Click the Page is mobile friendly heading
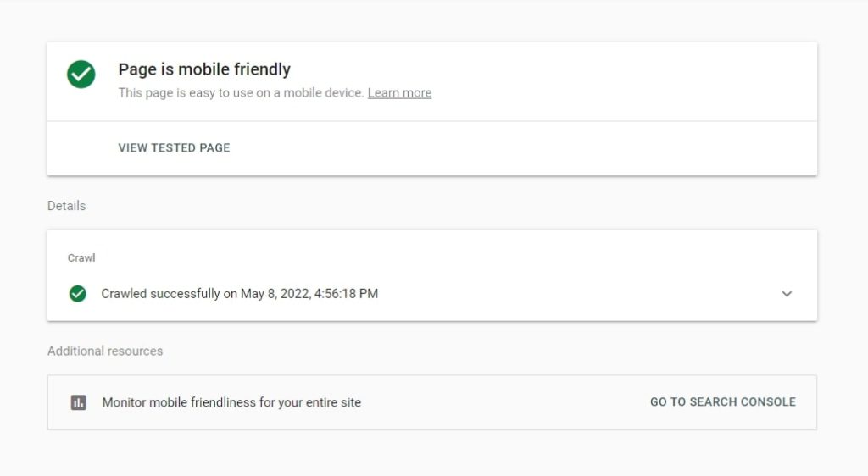Screen dimensions: 868x476 pos(204,69)
